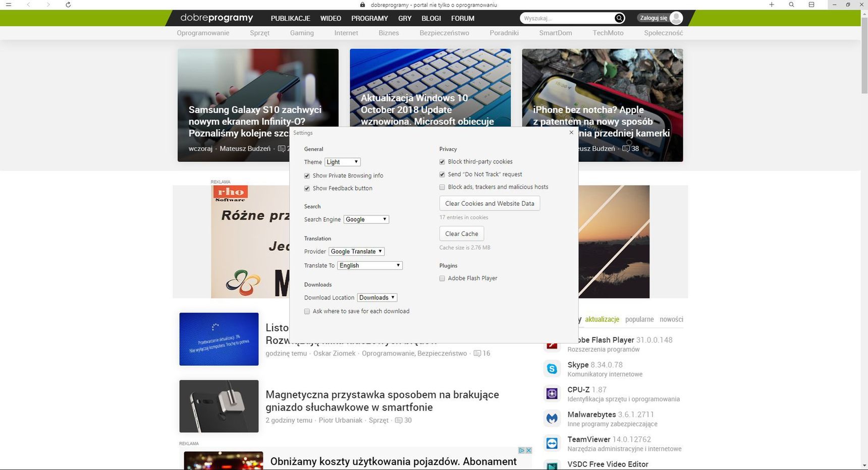Switch to the aktualizacje tab
868x470 pixels.
pos(602,319)
